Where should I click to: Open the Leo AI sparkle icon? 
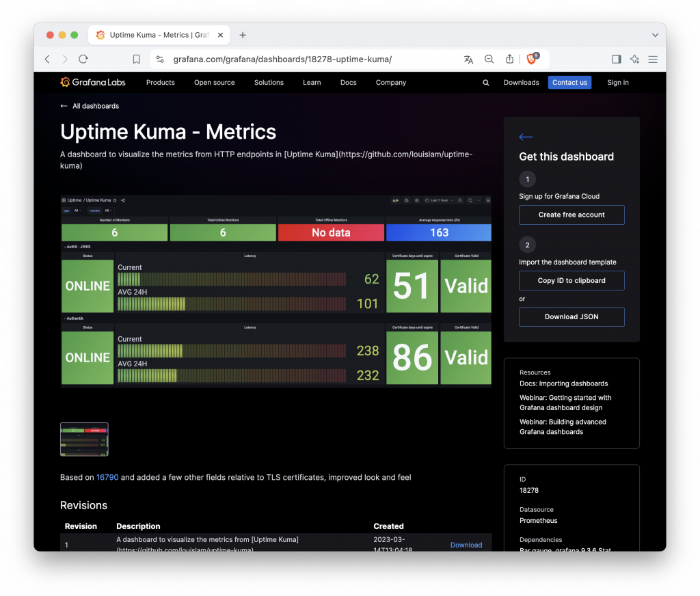click(x=635, y=59)
